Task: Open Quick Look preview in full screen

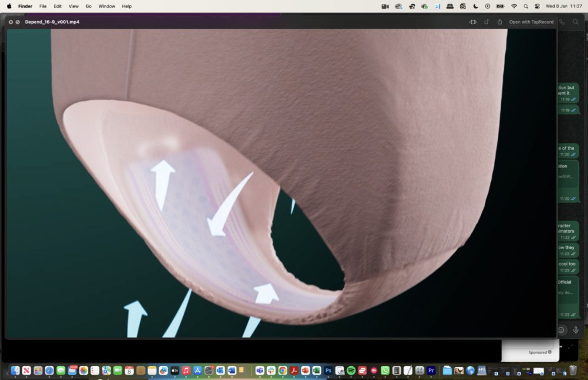Action: point(18,22)
